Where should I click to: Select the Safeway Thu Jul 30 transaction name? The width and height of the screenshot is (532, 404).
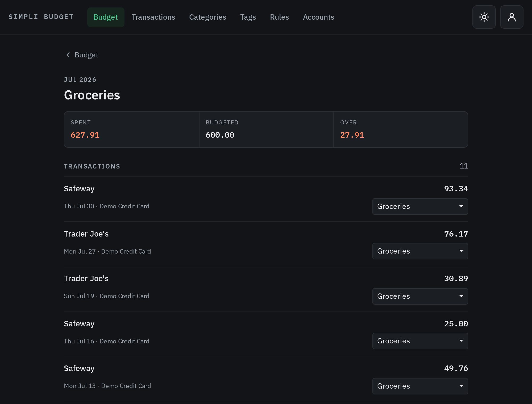79,189
